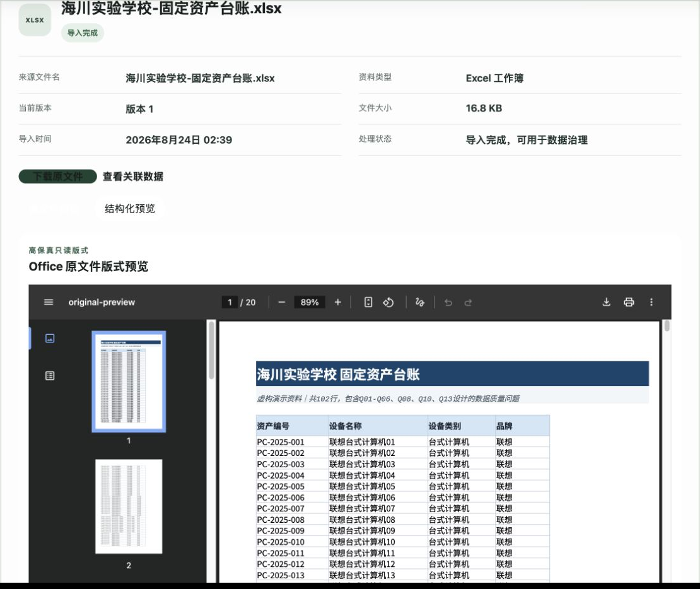700x589 pixels.
Task: Click the Excel 工作簿 type value
Action: click(494, 78)
